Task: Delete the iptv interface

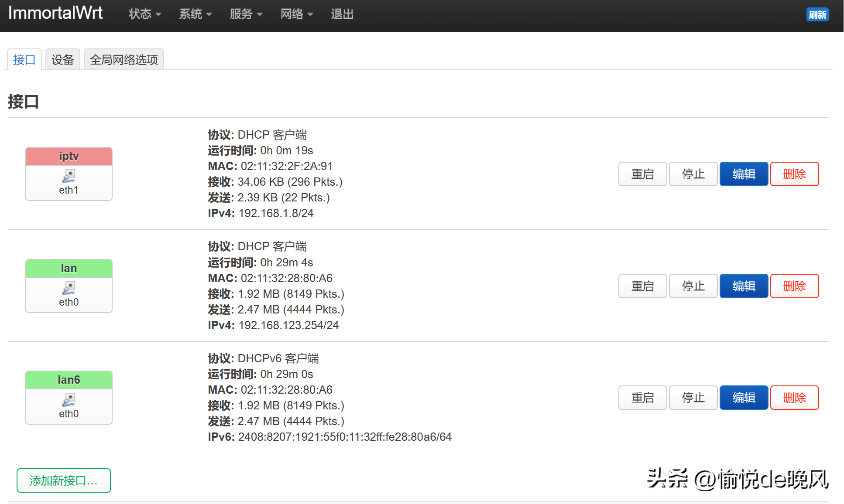Action: pos(794,174)
